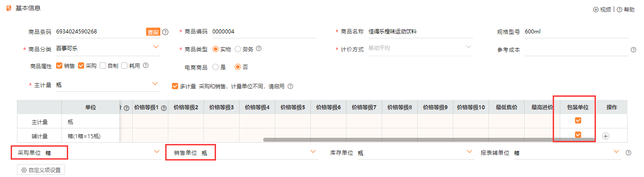Click the plus icon in 操作 column
The width and height of the screenshot is (644, 177).
coord(606,136)
